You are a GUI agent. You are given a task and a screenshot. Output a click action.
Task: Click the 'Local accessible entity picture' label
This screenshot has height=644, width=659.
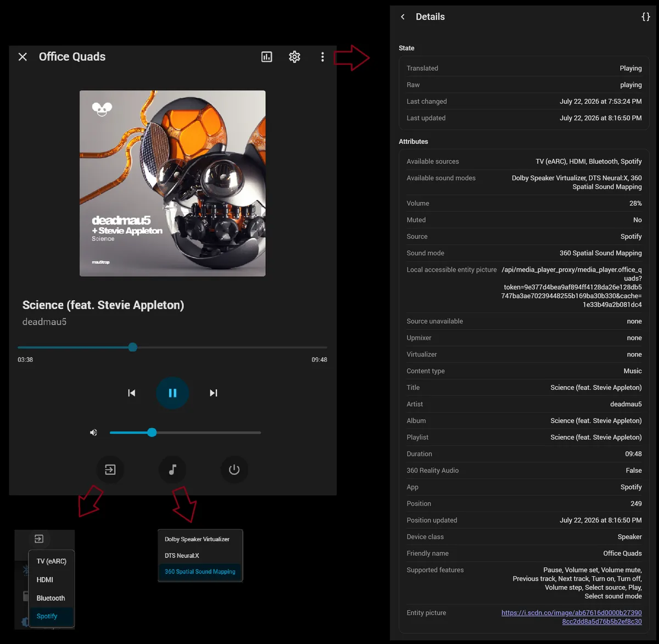pyautogui.click(x=451, y=270)
